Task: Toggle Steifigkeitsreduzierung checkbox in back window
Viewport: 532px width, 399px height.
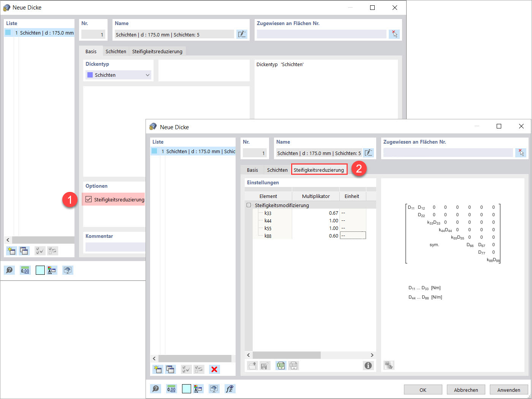Action: click(x=89, y=199)
